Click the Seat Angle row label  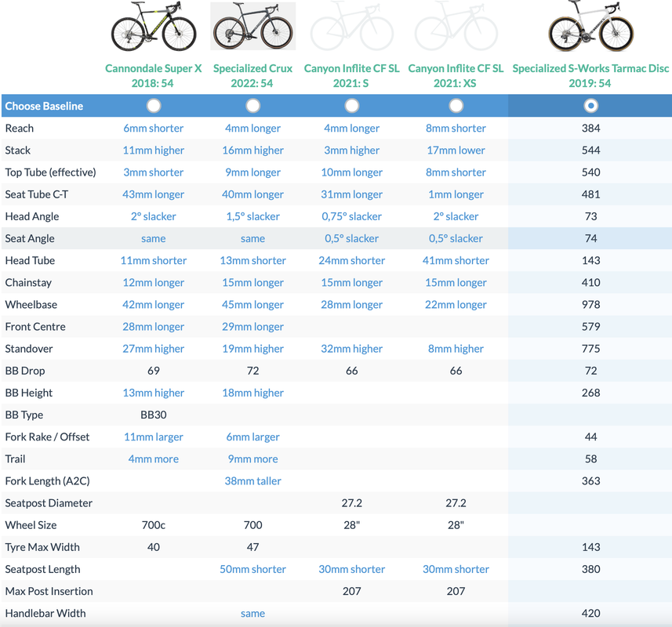(30, 238)
